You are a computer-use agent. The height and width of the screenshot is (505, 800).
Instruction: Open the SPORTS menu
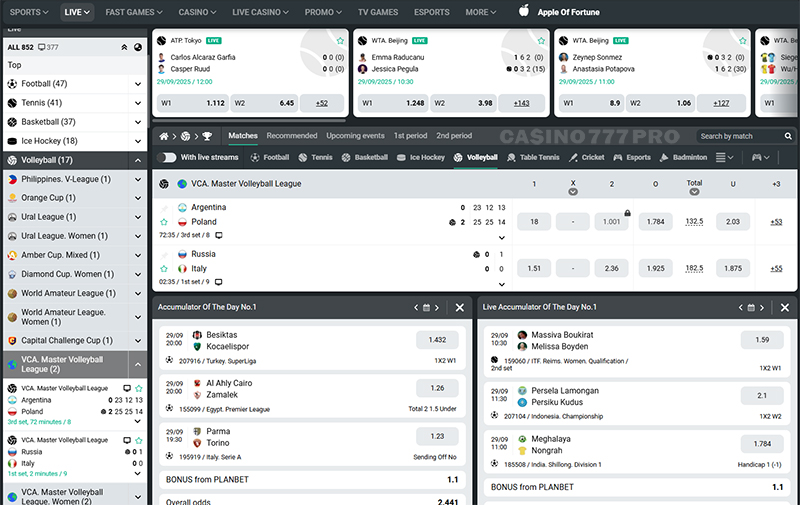coord(29,12)
